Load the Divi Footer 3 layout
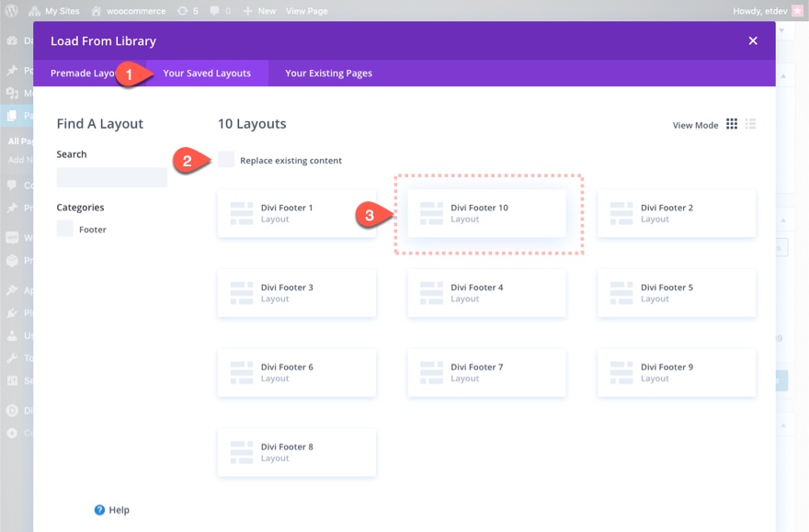The width and height of the screenshot is (809, 532). pyautogui.click(x=297, y=293)
